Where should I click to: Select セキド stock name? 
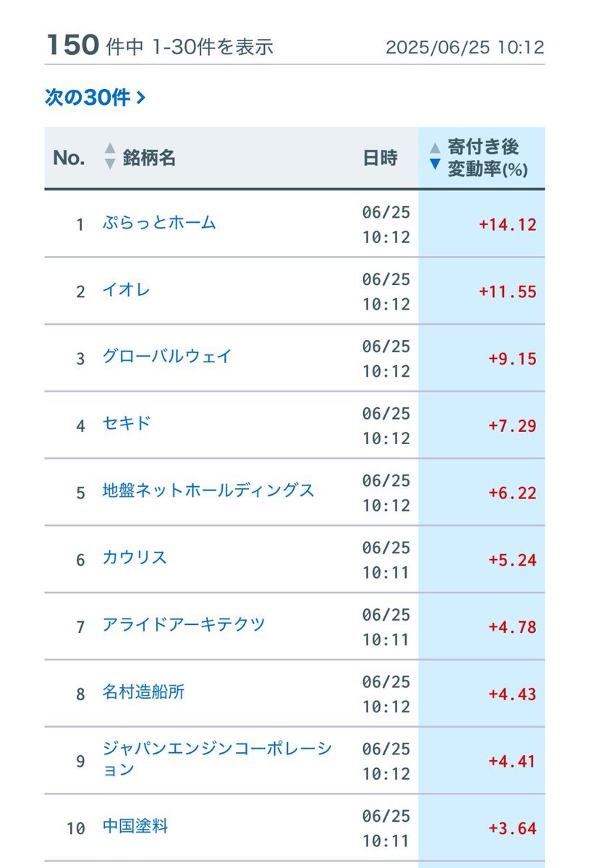(x=126, y=424)
